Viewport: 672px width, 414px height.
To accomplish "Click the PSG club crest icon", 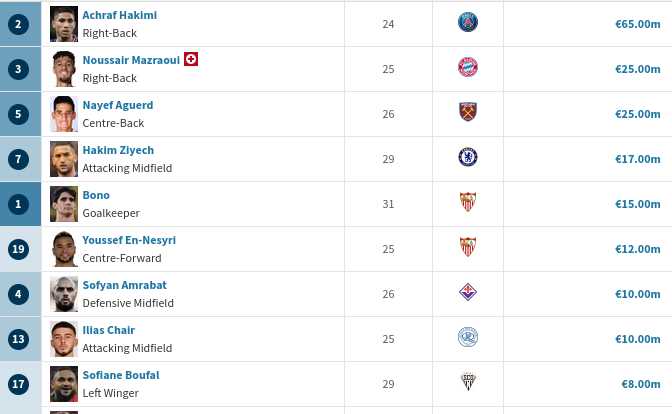I will coord(467,23).
